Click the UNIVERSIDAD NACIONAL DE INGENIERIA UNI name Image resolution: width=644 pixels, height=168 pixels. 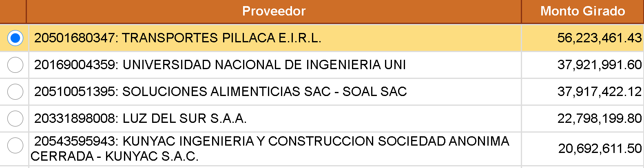click(264, 65)
